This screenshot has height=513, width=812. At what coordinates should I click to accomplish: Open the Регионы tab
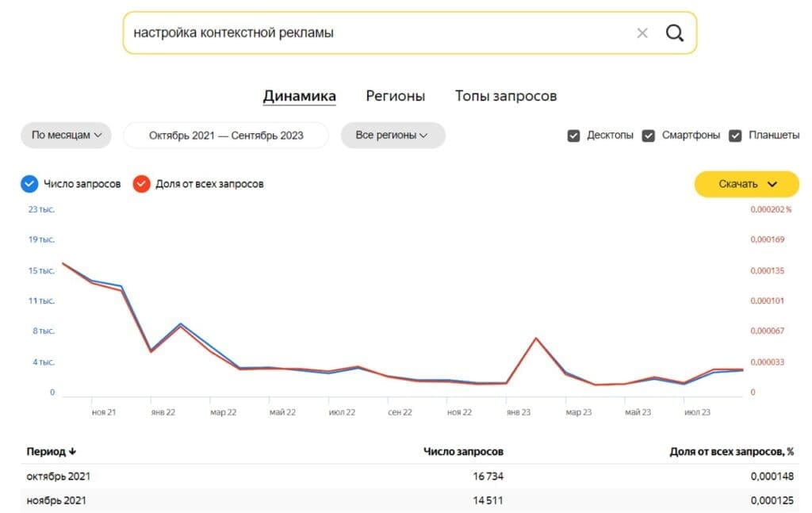tap(396, 96)
